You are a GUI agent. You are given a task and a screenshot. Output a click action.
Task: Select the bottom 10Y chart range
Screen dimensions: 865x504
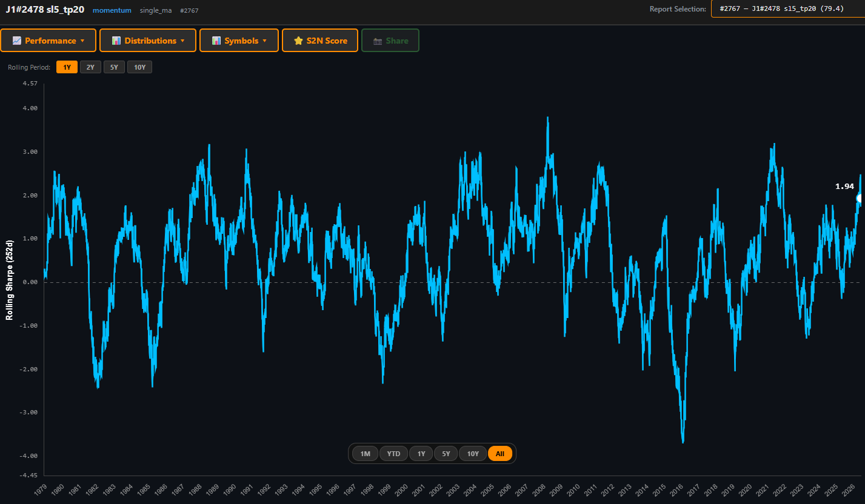[473, 454]
